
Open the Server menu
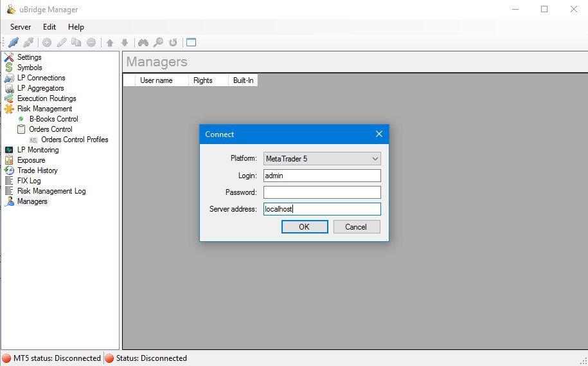21,27
